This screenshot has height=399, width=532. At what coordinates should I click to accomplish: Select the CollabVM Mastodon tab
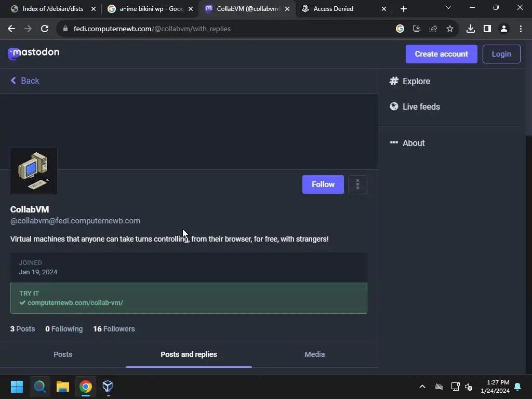tap(248, 9)
